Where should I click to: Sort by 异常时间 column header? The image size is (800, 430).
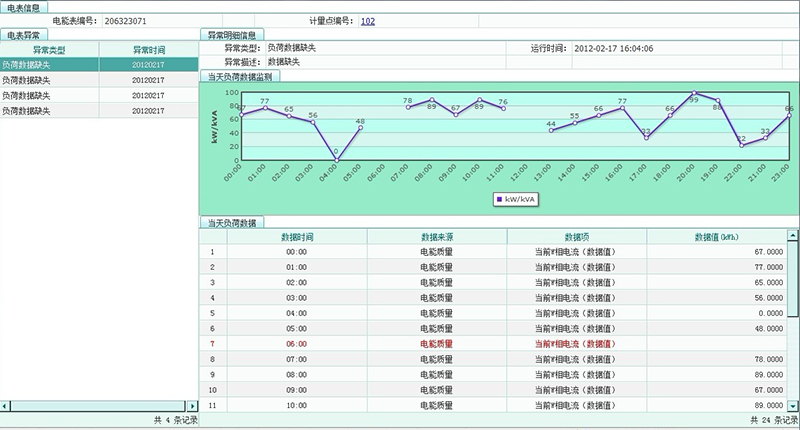(148, 49)
